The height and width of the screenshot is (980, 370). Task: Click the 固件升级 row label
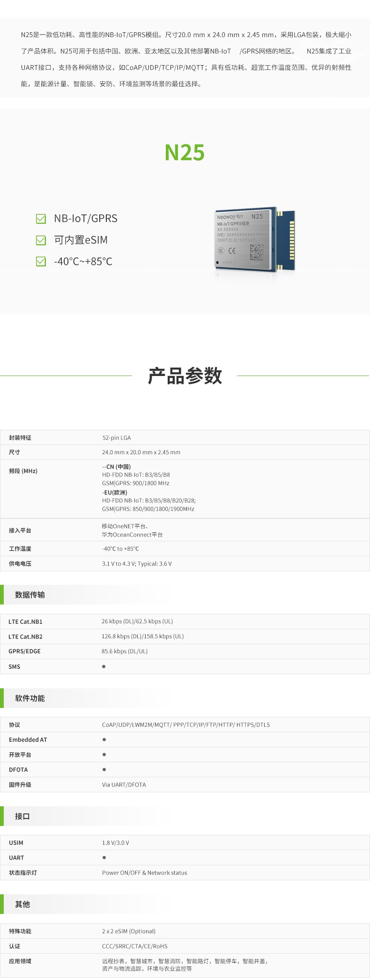(20, 785)
